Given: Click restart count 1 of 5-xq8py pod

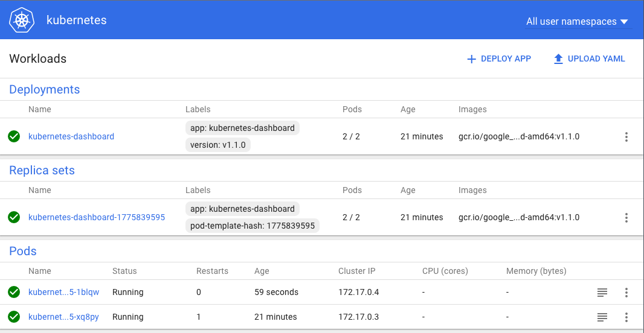Looking at the screenshot, I should [198, 317].
